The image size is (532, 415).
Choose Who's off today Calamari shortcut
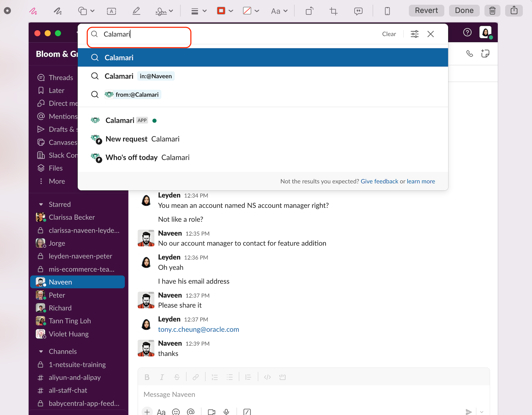[x=263, y=157]
